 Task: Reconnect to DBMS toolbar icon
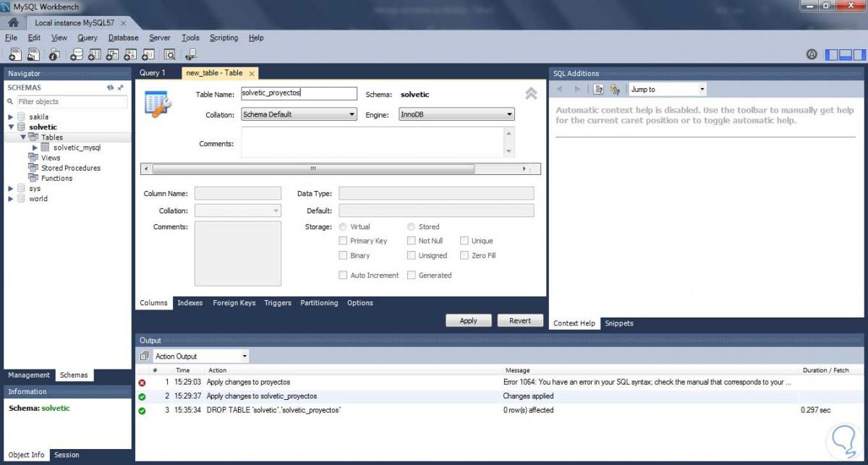[x=191, y=54]
